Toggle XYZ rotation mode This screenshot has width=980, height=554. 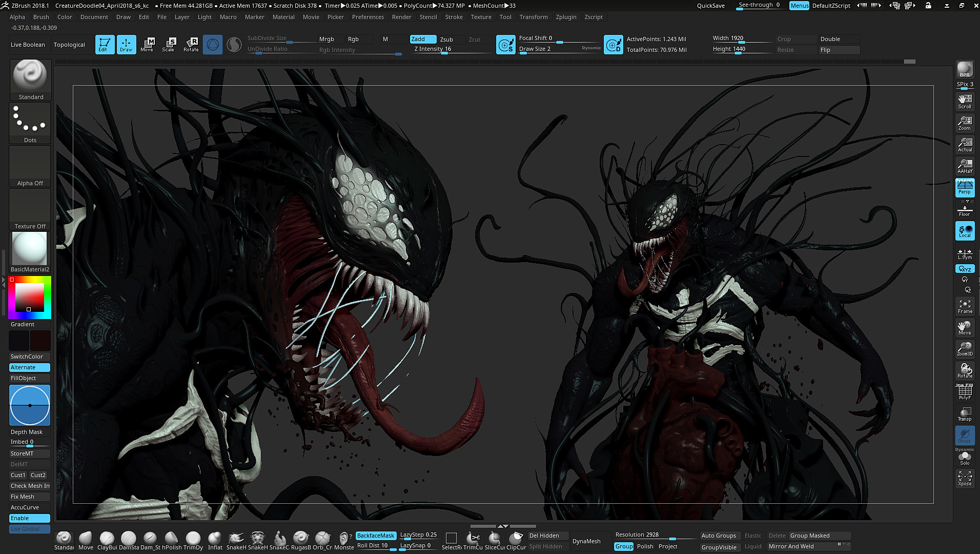965,269
